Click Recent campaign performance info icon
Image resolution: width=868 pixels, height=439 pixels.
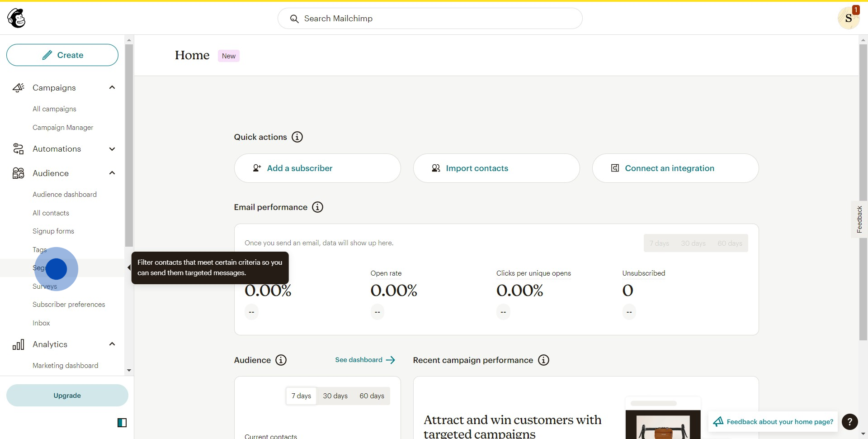543,360
